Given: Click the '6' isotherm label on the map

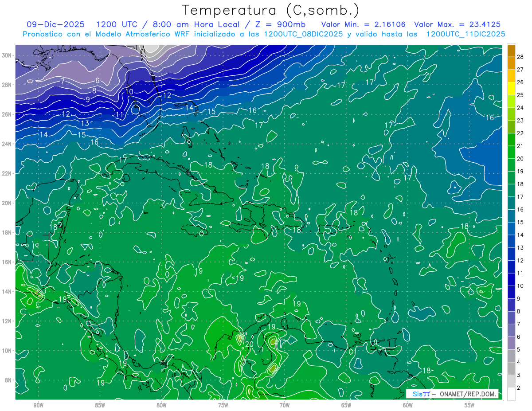Looking at the screenshot, I should click(x=97, y=81).
